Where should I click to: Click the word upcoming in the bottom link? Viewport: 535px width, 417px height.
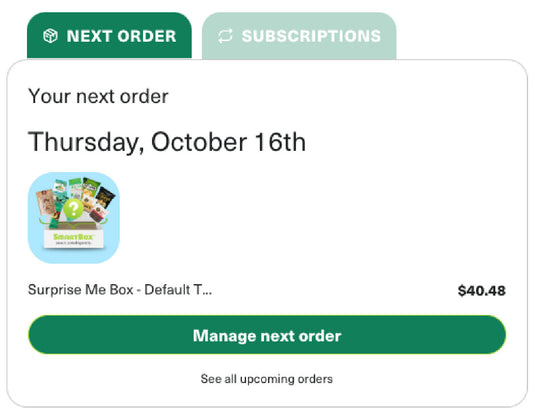267,379
